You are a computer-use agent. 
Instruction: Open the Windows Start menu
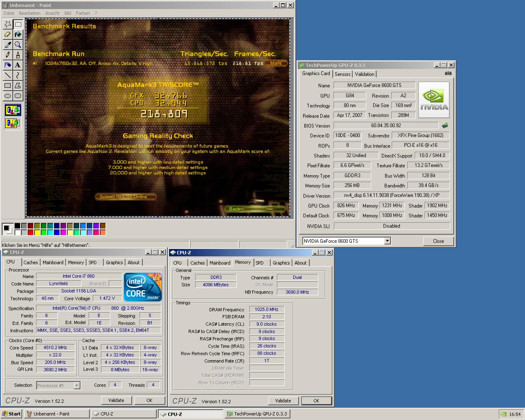pyautogui.click(x=11, y=414)
